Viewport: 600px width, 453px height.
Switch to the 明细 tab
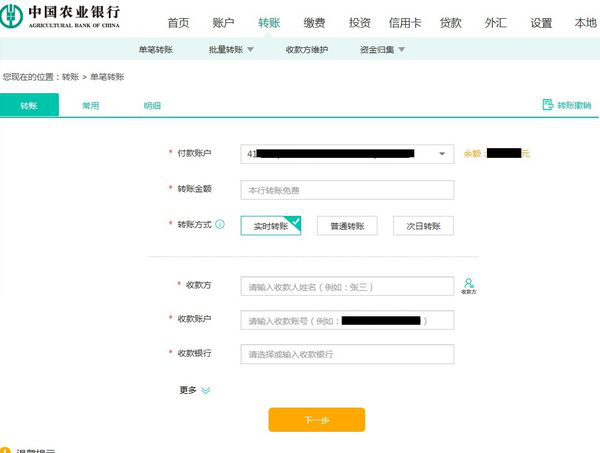click(152, 105)
